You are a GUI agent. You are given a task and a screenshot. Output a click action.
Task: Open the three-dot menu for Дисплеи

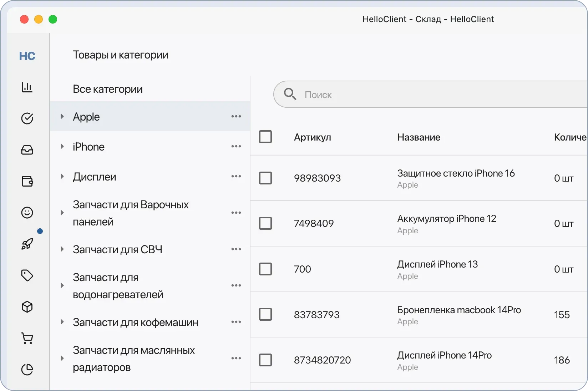tap(236, 177)
